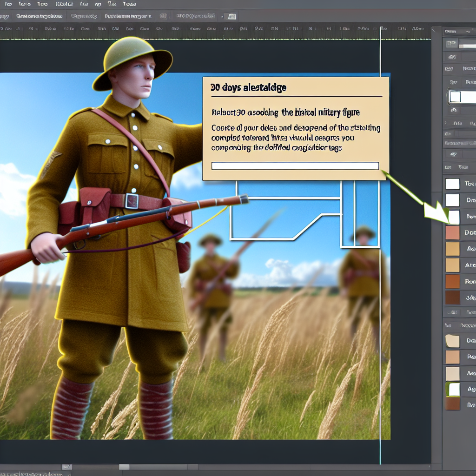Click the leftmost icon in the options bar

click(x=4, y=17)
